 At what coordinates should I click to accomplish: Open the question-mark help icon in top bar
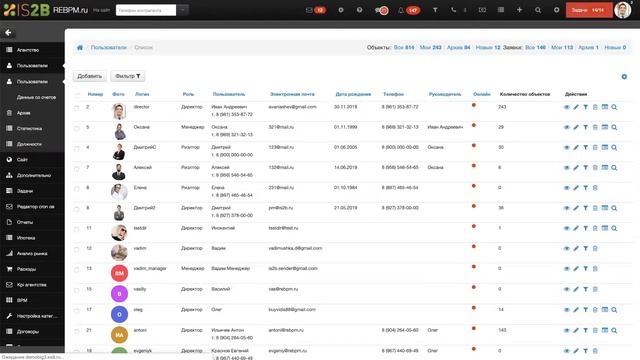pos(359,10)
